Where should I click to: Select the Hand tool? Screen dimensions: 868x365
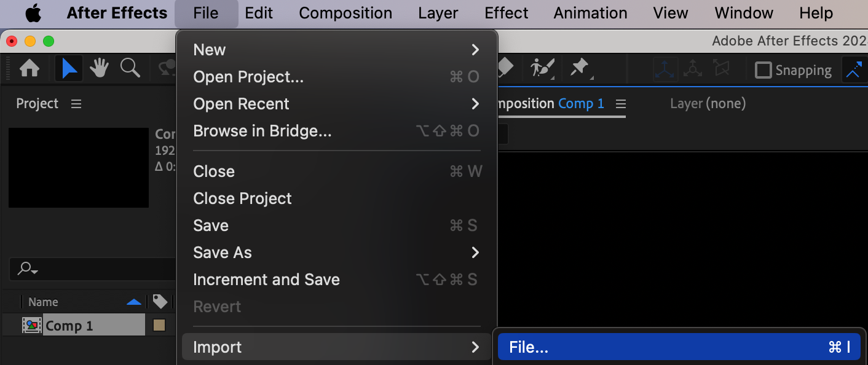pos(99,68)
